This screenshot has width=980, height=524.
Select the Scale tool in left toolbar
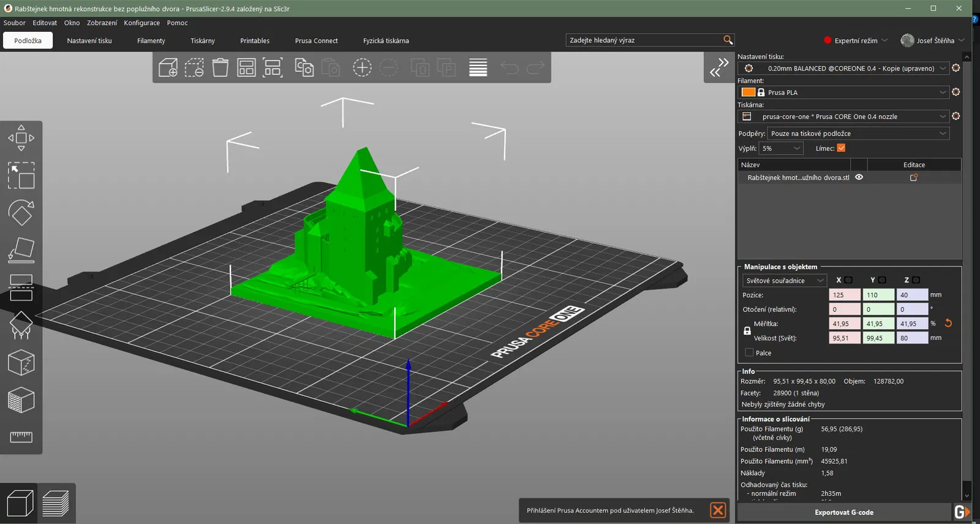pyautogui.click(x=21, y=176)
